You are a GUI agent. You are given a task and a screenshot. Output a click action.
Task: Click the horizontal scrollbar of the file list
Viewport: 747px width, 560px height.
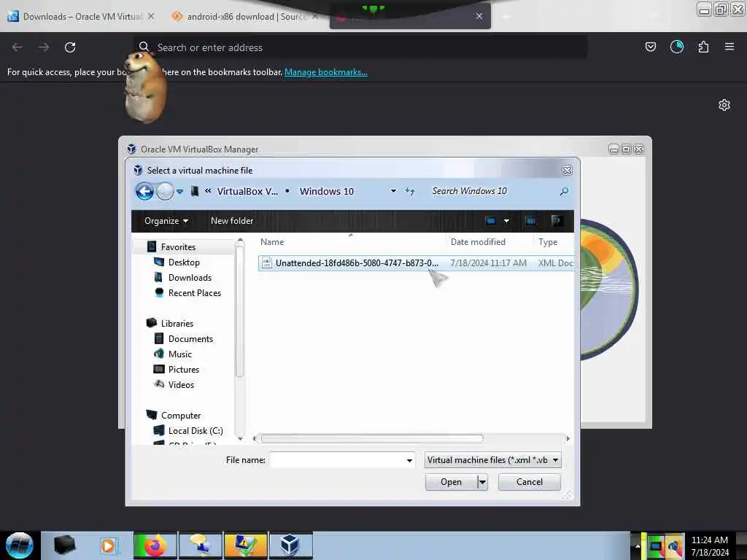point(372,438)
